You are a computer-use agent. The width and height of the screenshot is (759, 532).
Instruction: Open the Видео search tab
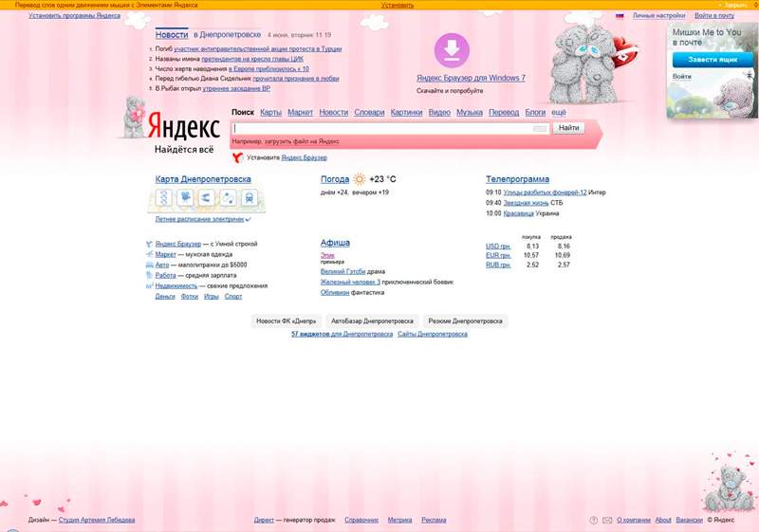tap(439, 112)
